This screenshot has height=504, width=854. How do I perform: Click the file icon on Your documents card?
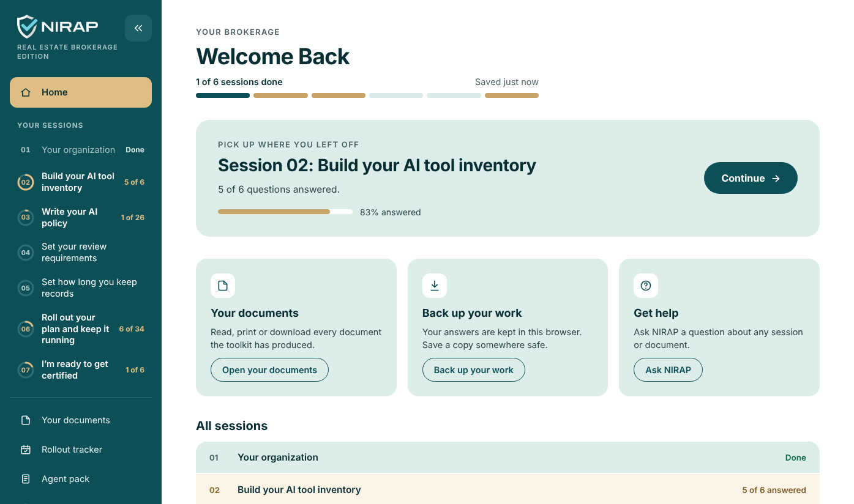click(x=223, y=286)
